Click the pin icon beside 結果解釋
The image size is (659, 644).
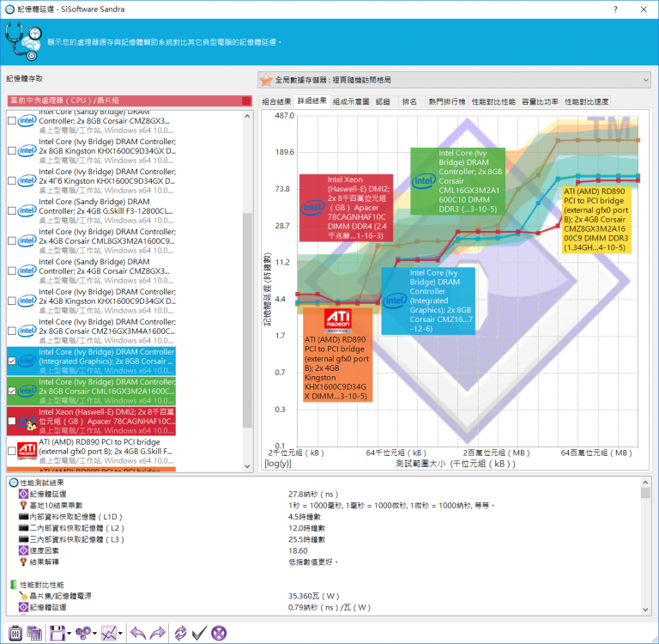23,562
